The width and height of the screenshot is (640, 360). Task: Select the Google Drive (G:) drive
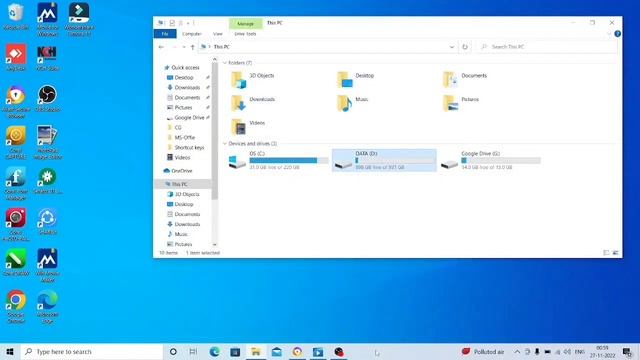pos(490,160)
